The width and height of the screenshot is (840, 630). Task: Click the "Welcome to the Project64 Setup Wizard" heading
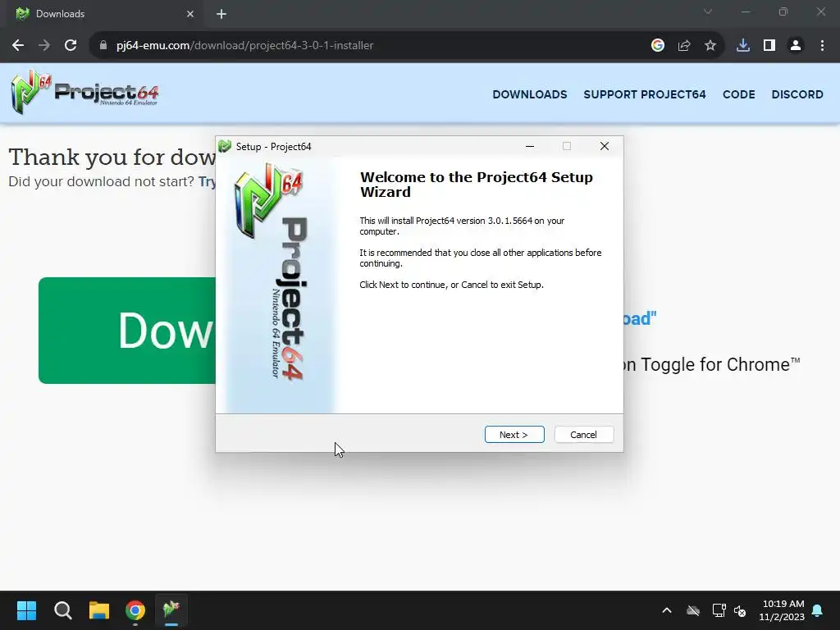477,185
